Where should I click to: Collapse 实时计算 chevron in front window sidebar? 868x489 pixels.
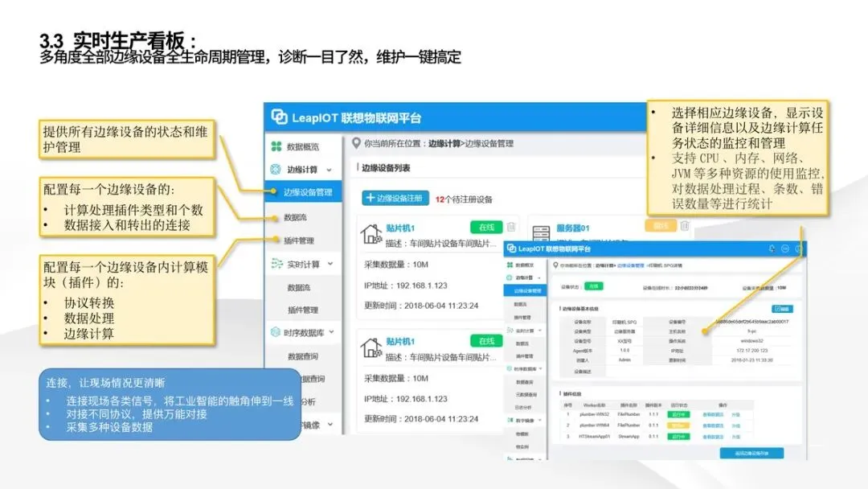[x=540, y=331]
